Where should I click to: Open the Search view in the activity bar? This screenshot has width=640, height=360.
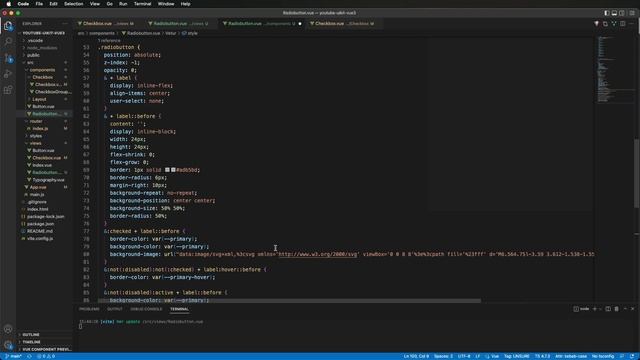click(x=8, y=42)
